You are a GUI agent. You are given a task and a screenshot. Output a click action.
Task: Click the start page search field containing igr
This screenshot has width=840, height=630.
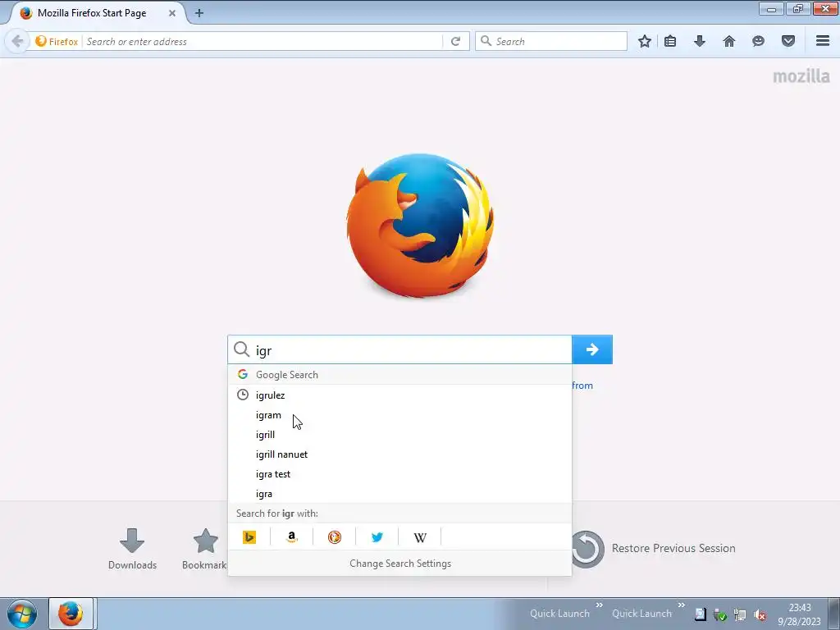(x=399, y=349)
